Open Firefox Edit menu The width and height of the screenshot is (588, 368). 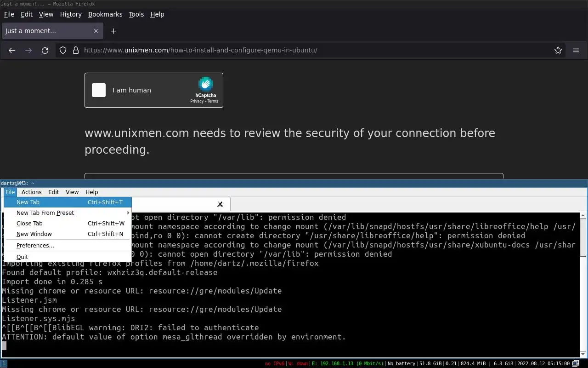[27, 14]
